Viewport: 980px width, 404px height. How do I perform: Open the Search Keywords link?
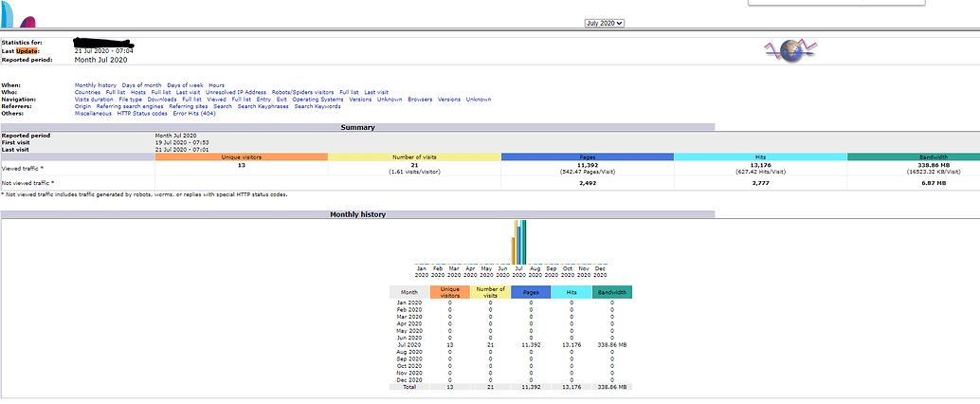tap(318, 106)
